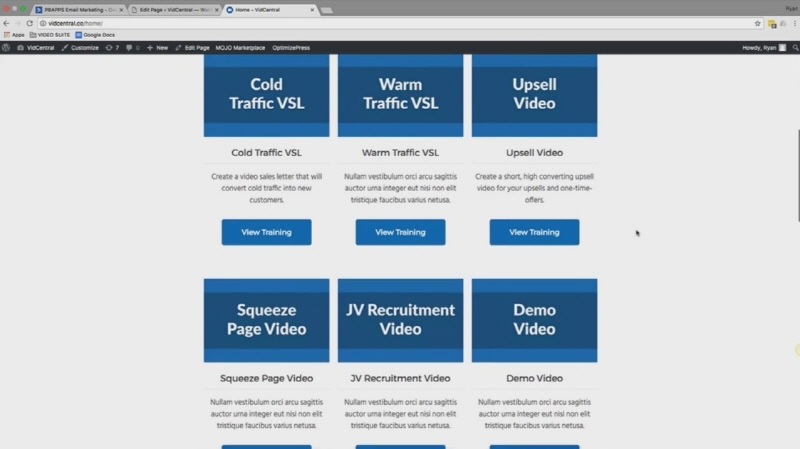The height and width of the screenshot is (449, 800).
Task: Click the JV Recruitment Video card title
Action: tap(401, 378)
